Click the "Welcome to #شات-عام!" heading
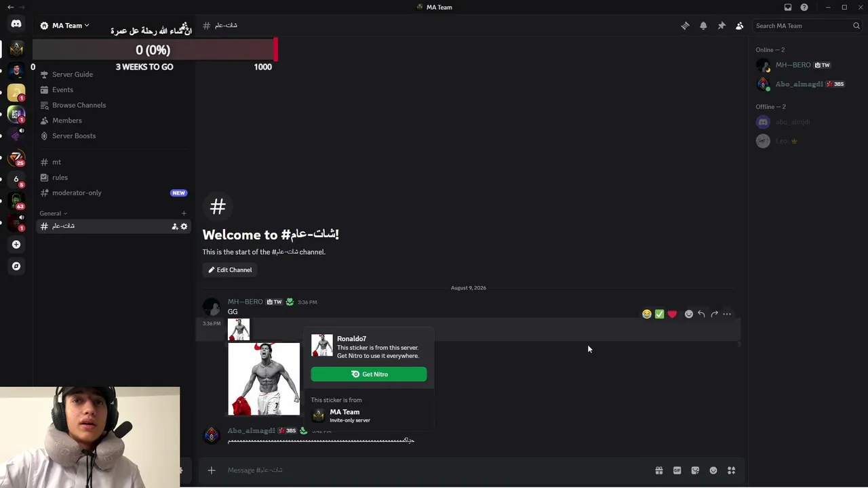868x488 pixels. [271, 235]
